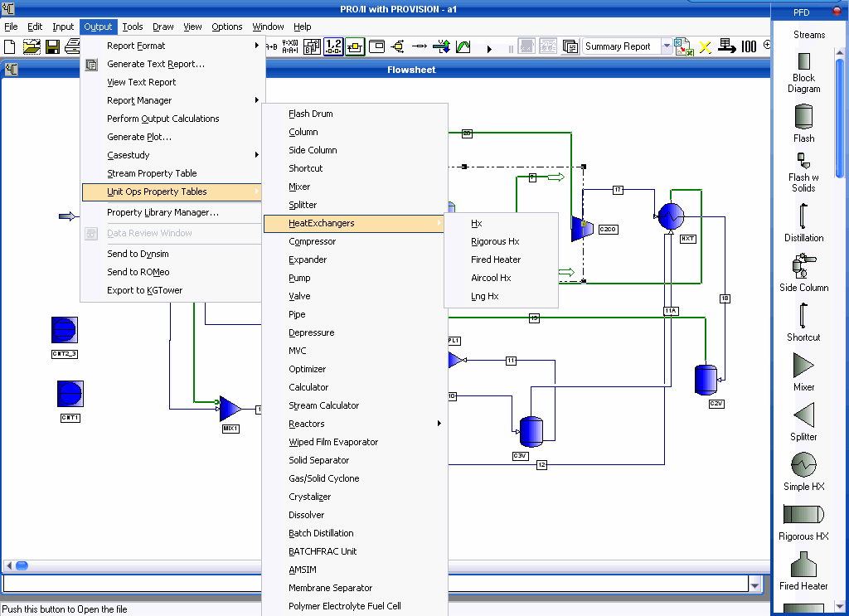Click the MX1 mixer on flowsheet
The height and width of the screenshot is (616, 849).
pyautogui.click(x=230, y=409)
